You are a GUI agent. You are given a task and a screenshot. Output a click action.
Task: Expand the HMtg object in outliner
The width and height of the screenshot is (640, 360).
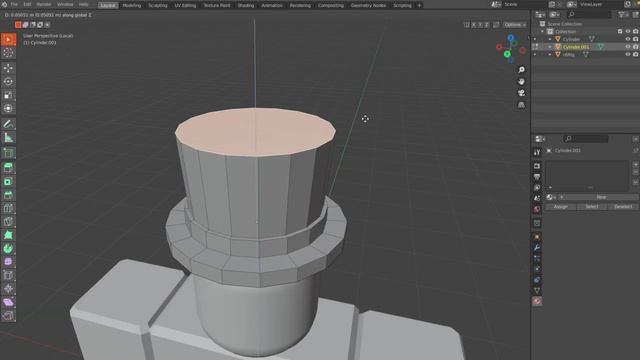(550, 55)
